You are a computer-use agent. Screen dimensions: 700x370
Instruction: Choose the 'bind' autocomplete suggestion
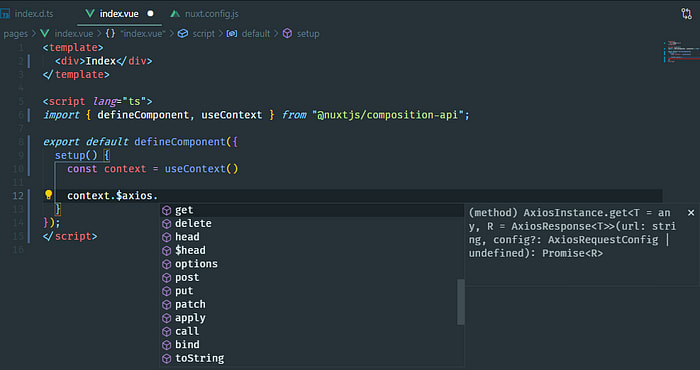[312, 345]
